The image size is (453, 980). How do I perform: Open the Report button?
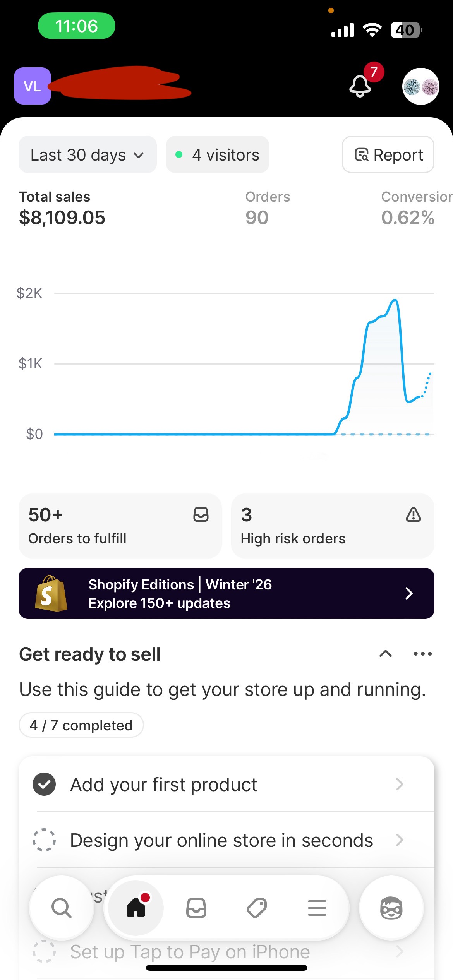[388, 155]
